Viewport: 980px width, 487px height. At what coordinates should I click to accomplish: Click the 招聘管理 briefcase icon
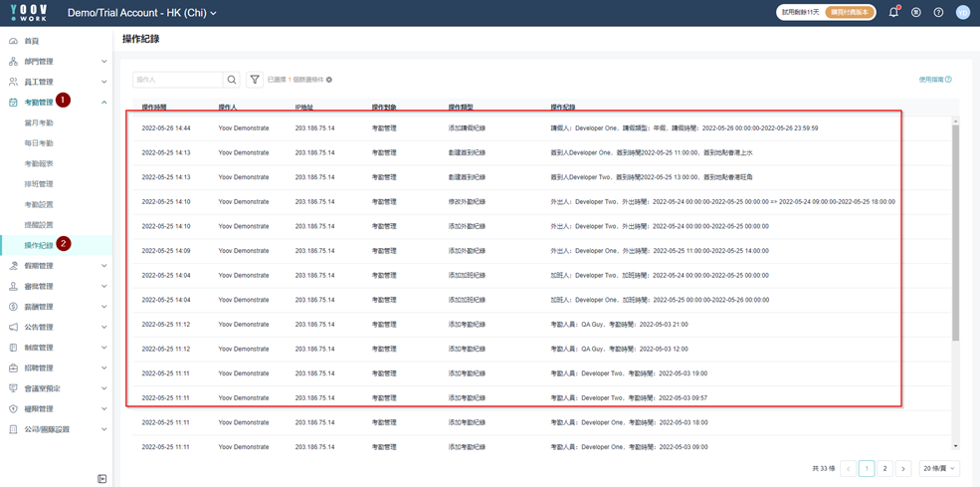pyautogui.click(x=13, y=367)
